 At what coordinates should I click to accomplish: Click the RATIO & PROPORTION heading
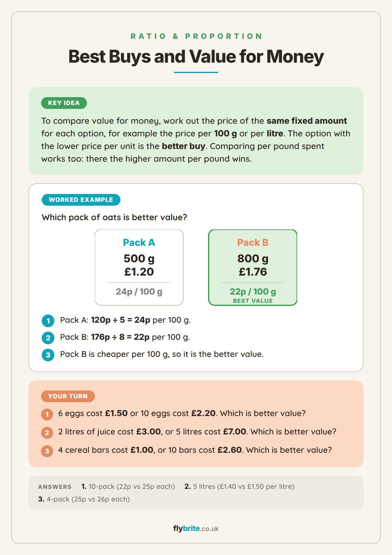coord(196,36)
